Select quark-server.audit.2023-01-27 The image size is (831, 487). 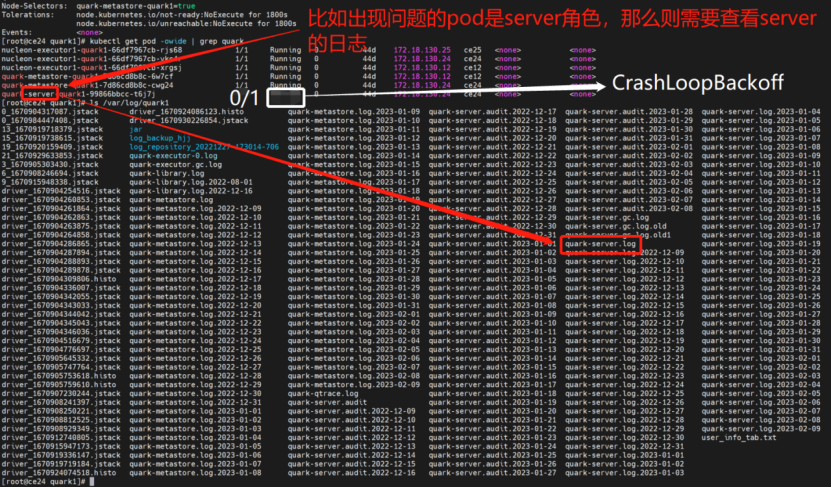tap(492, 473)
